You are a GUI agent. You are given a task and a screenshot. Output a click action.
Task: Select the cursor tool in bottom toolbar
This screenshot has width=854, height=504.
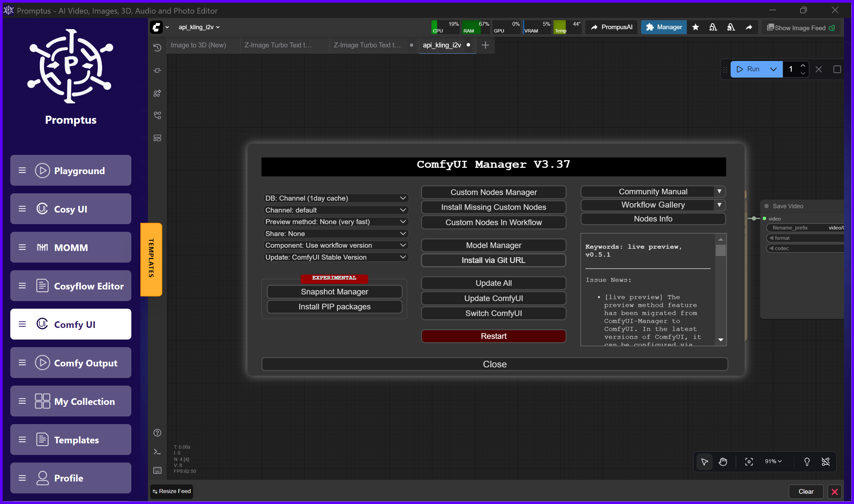tap(704, 461)
